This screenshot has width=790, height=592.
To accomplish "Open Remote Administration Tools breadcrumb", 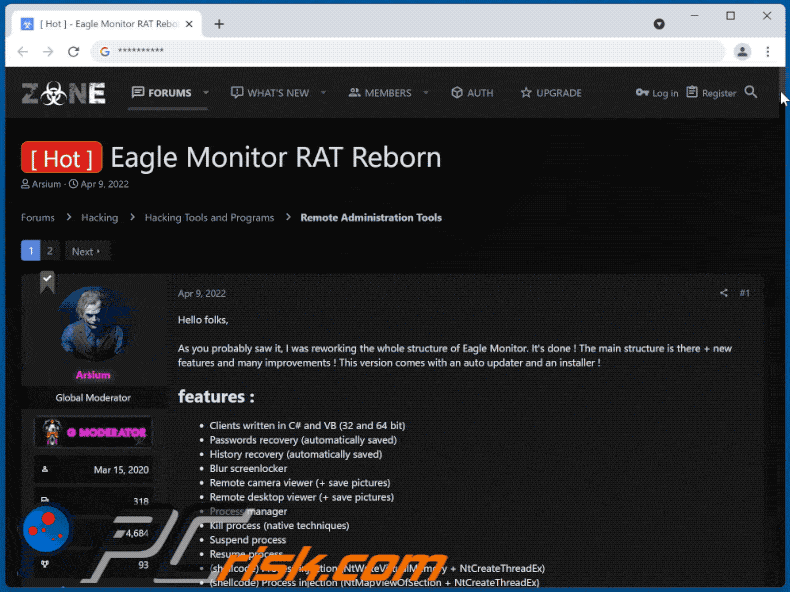I will pos(371,218).
